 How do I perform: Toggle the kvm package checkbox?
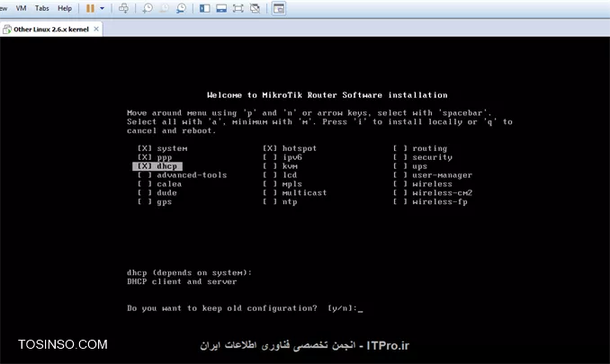coord(270,166)
